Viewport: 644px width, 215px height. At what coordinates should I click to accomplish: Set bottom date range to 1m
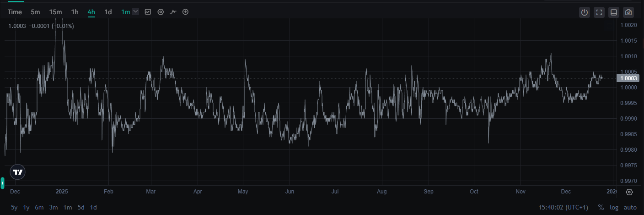tap(68, 207)
